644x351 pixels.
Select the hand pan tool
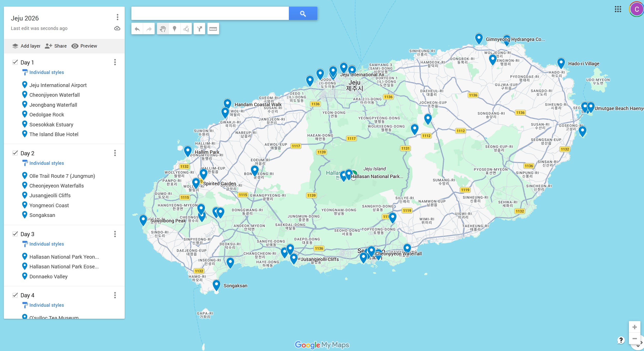pyautogui.click(x=163, y=29)
